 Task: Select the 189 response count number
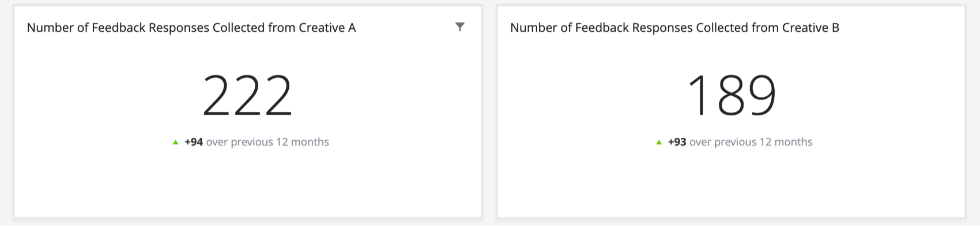coord(732,96)
